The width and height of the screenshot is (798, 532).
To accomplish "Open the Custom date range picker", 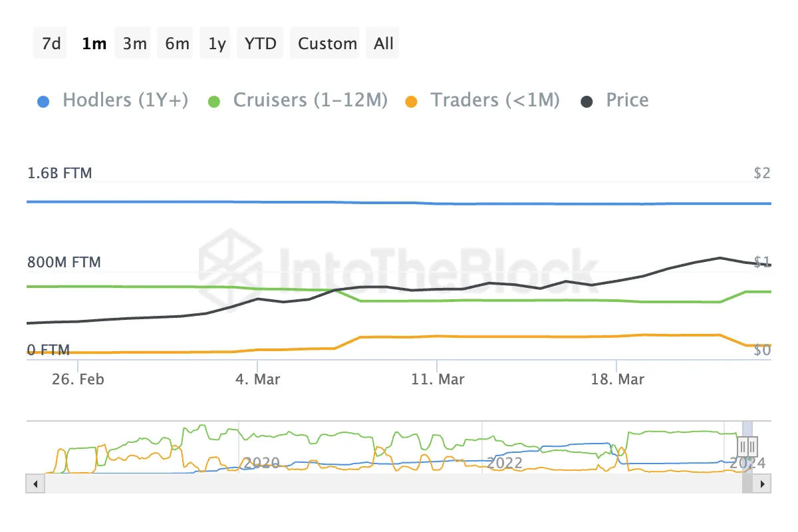I will [x=327, y=44].
